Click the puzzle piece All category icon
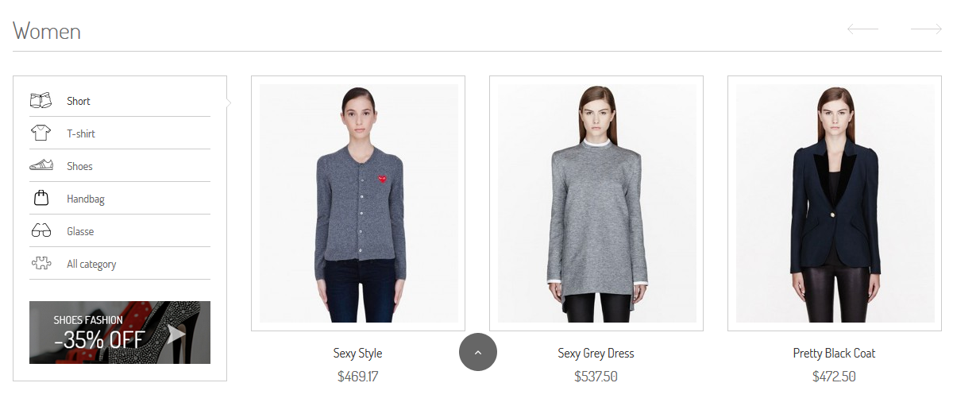The image size is (980, 406). pyautogui.click(x=41, y=264)
